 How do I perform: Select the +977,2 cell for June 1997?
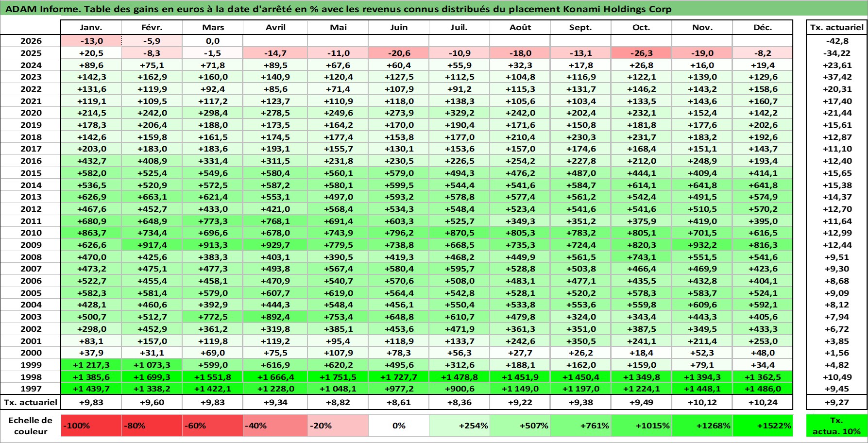click(x=399, y=389)
